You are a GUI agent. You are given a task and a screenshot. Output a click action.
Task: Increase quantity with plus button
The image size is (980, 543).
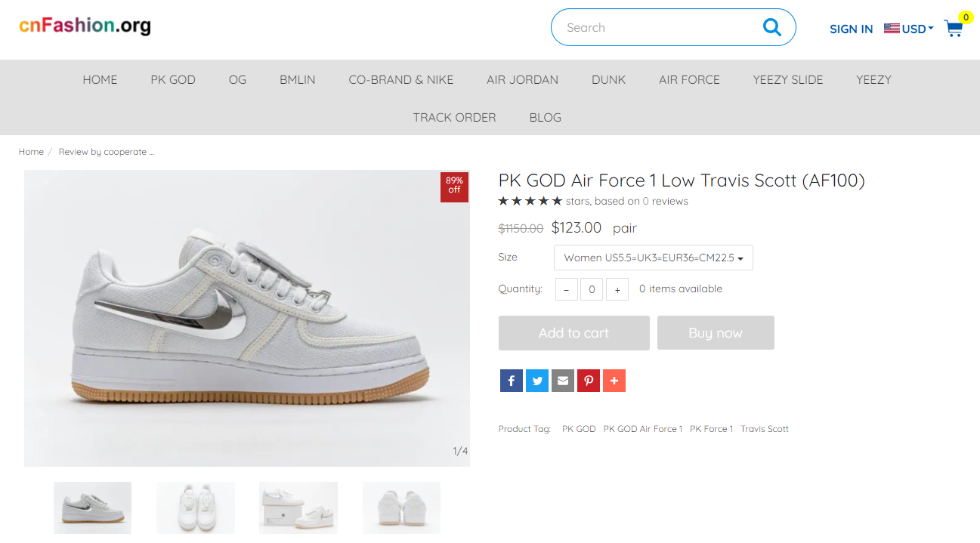tap(617, 289)
